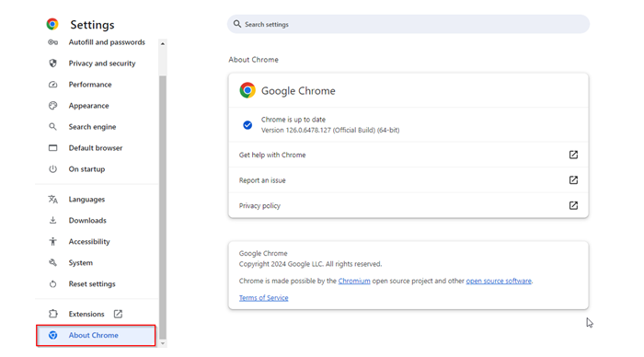Click the shield icon for Privacy and security
Viewport: 644px width, 357px height.
click(x=53, y=63)
